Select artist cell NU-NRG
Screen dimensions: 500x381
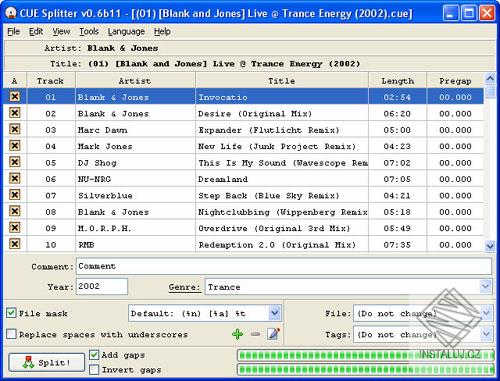tap(135, 179)
